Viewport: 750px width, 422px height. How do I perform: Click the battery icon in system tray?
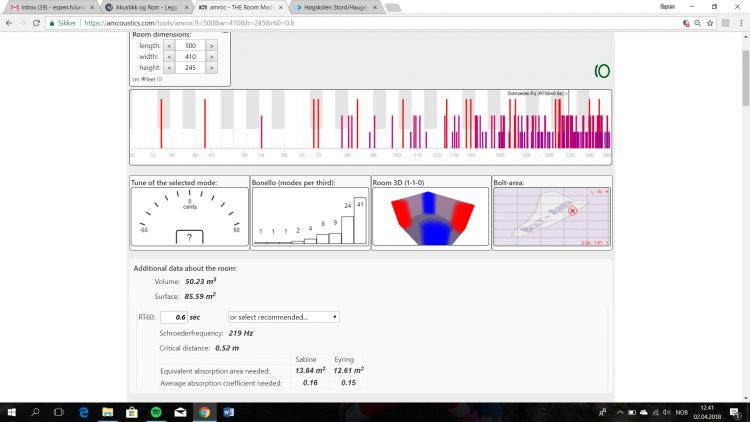click(x=632, y=412)
